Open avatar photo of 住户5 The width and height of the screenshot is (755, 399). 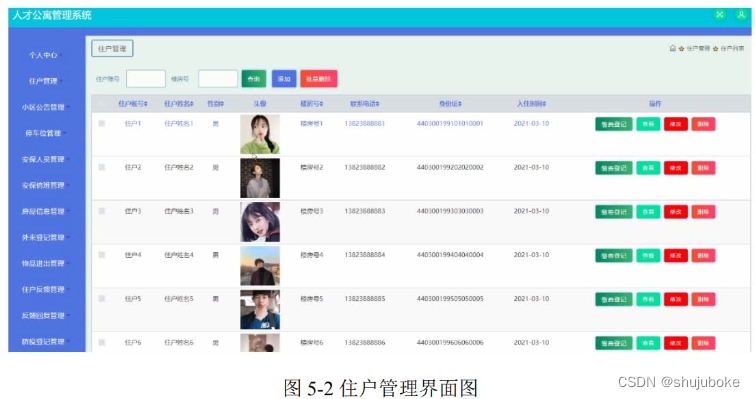[x=260, y=309]
